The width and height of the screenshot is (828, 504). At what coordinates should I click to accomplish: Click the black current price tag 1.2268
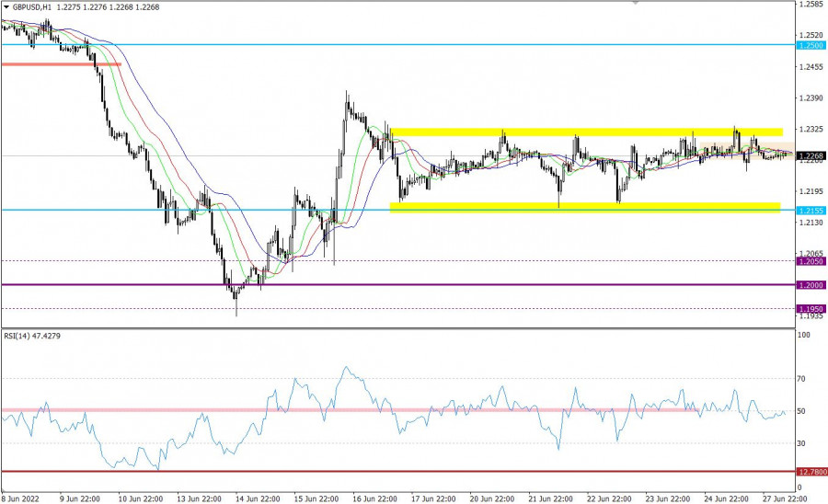[x=811, y=156]
